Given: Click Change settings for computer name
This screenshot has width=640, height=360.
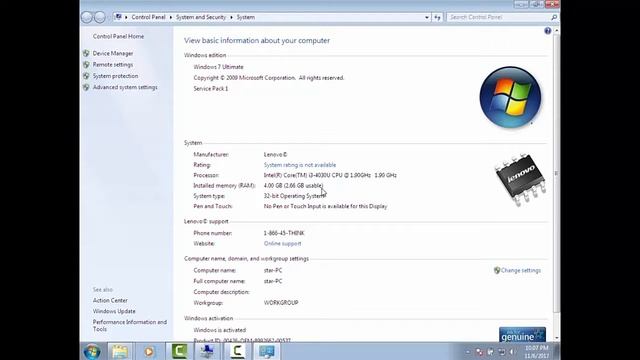Looking at the screenshot, I should 521,271.
